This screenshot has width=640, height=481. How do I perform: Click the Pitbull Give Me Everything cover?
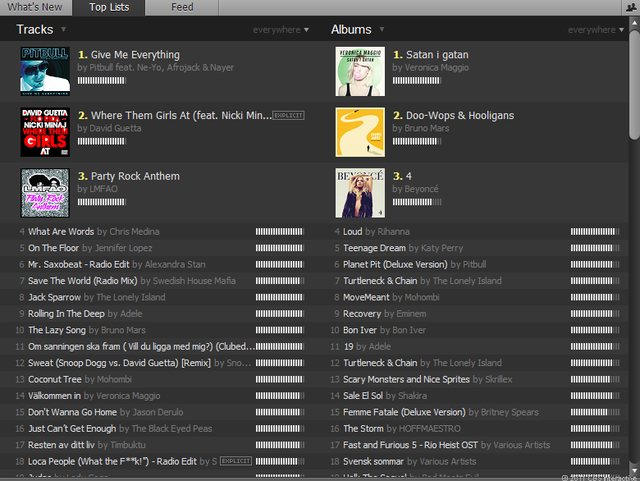pos(45,71)
